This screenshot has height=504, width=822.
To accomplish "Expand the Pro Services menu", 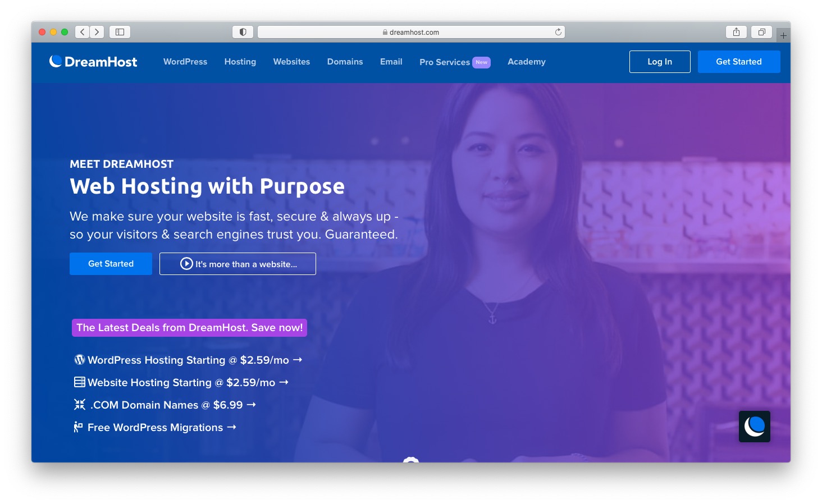I will click(x=444, y=62).
